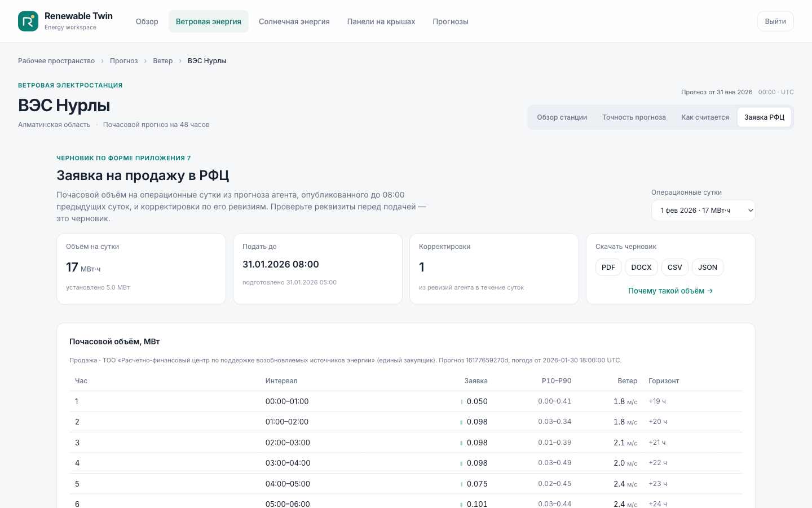The image size is (812, 508).
Task: Click the 0.00–0.41 range cell
Action: [x=555, y=401]
